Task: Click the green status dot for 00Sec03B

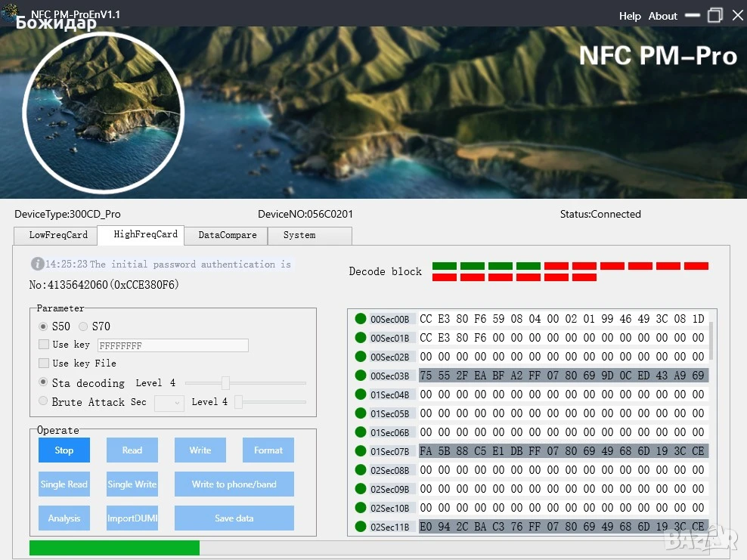Action: click(x=361, y=376)
